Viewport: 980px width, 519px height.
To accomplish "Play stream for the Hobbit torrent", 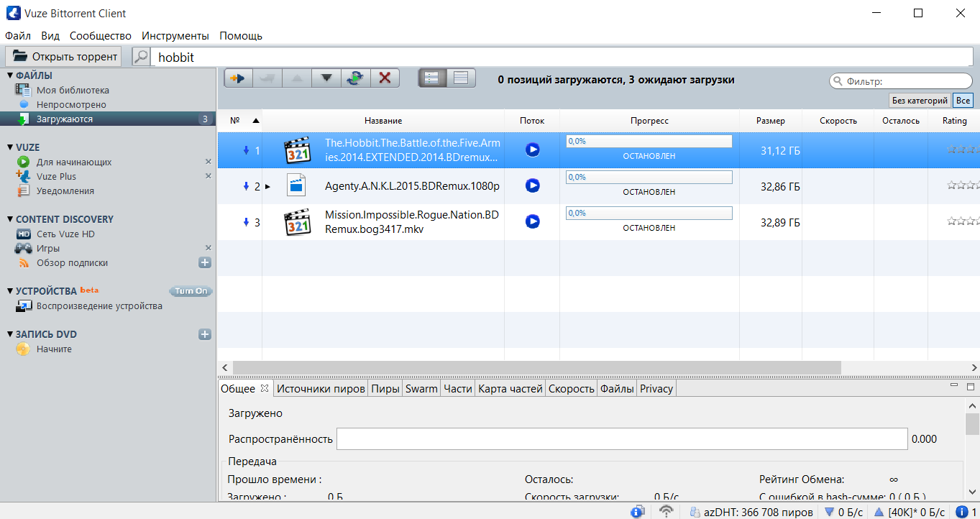I will (x=532, y=150).
